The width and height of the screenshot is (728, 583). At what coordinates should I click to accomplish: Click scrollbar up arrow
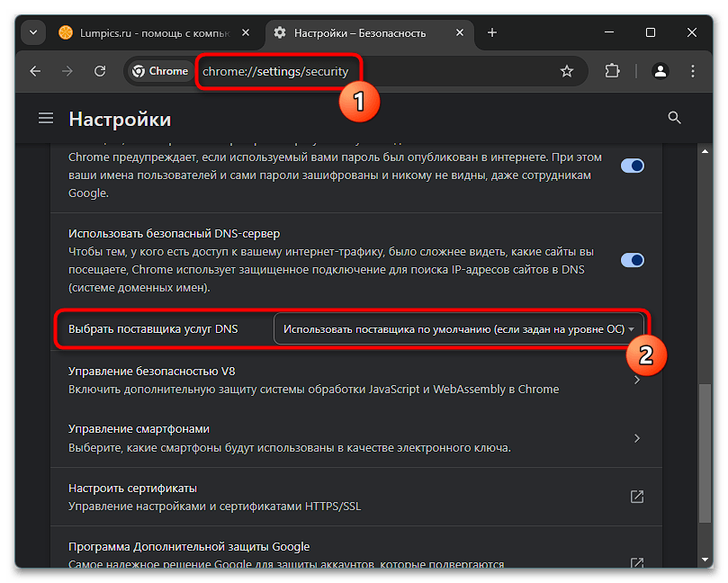pyautogui.click(x=705, y=151)
